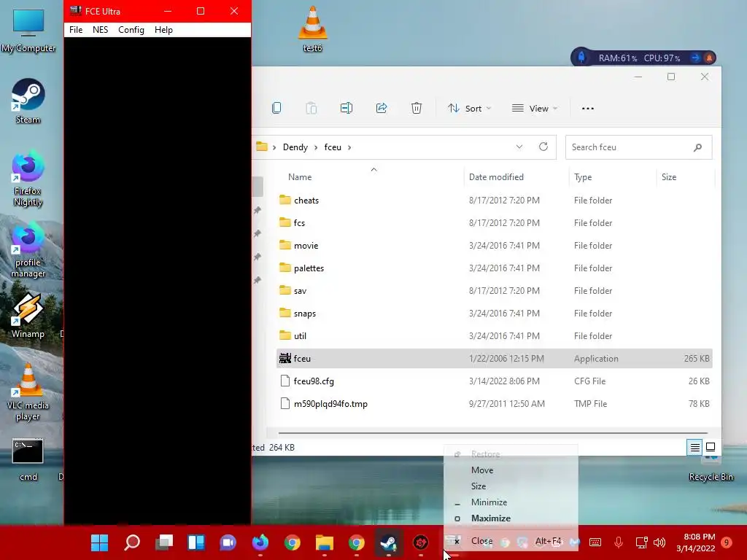Open the File menu in FCE Ultra
The height and width of the screenshot is (560, 747).
click(76, 29)
